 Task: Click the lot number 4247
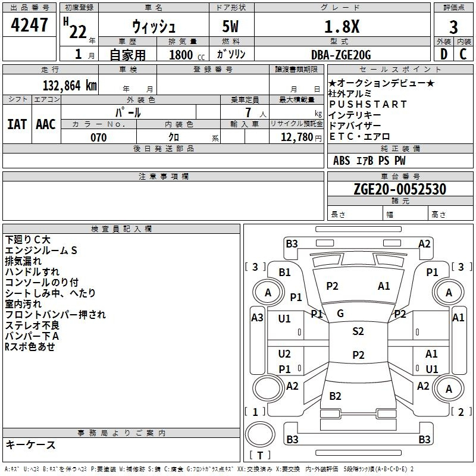(x=30, y=25)
